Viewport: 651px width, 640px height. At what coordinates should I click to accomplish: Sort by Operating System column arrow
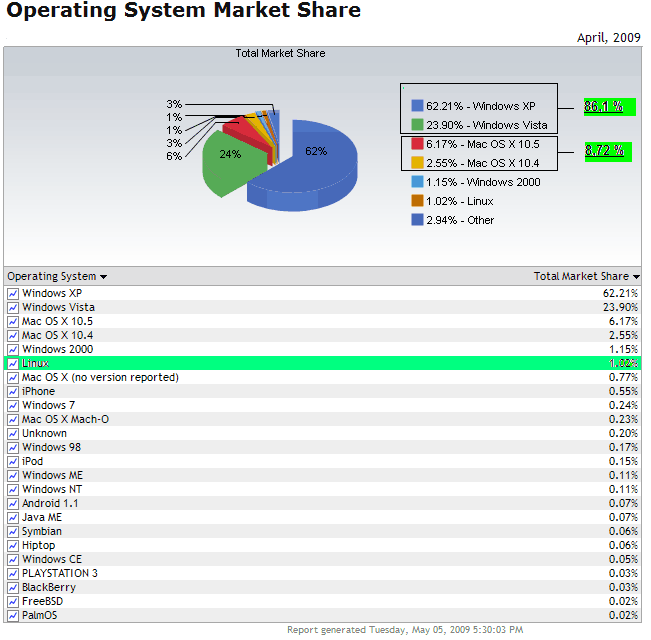click(103, 277)
